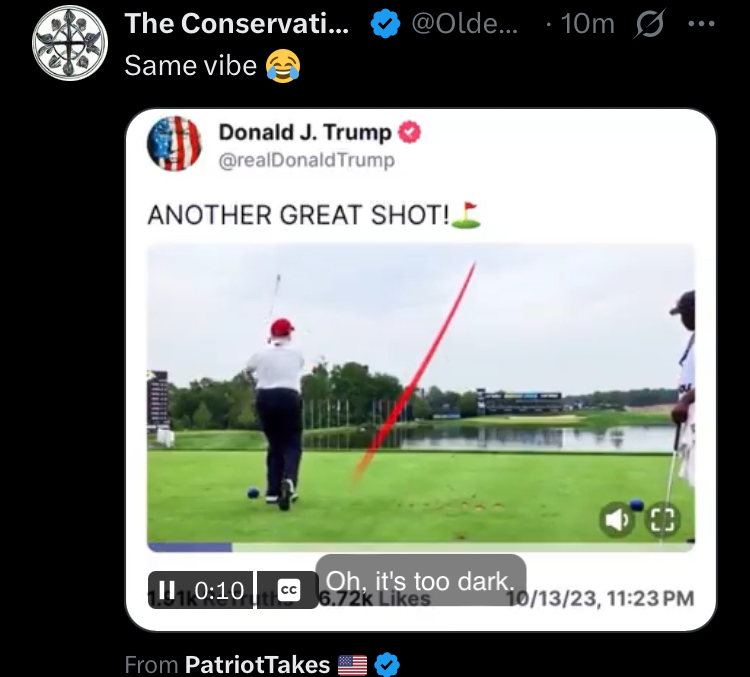Click the red verified badge beside Donald J. Trump
This screenshot has height=677, width=750.
(x=410, y=132)
